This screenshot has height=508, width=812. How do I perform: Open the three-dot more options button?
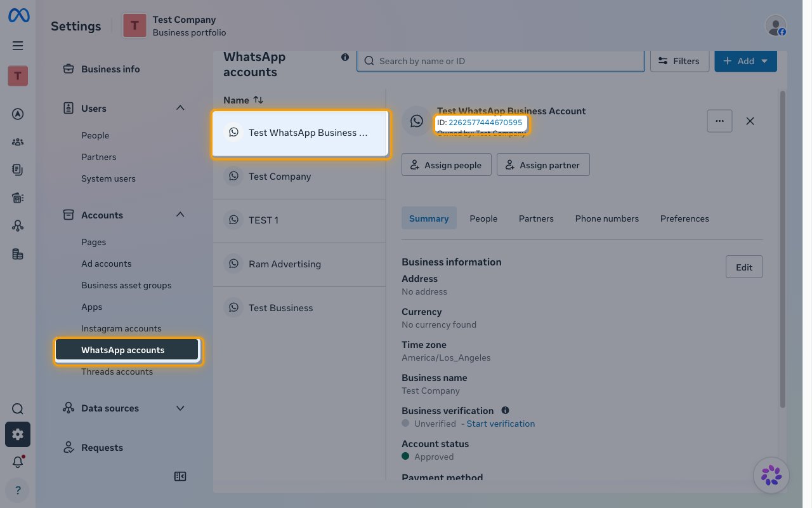point(719,121)
